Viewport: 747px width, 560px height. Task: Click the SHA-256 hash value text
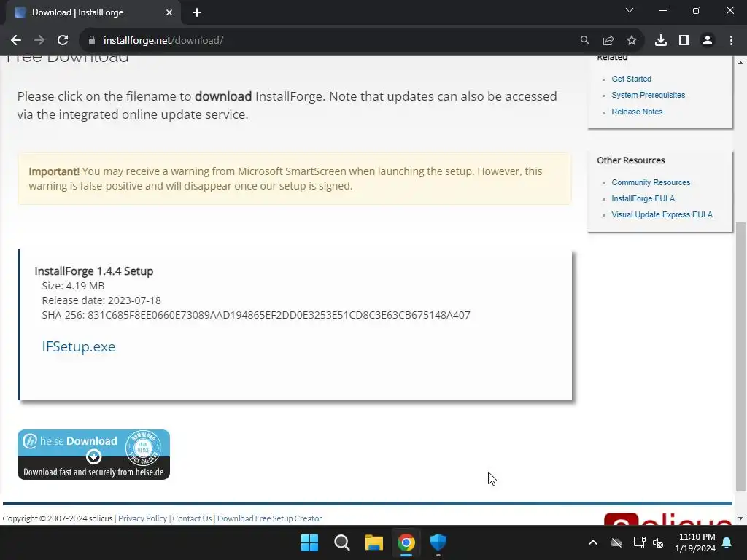tap(279, 315)
